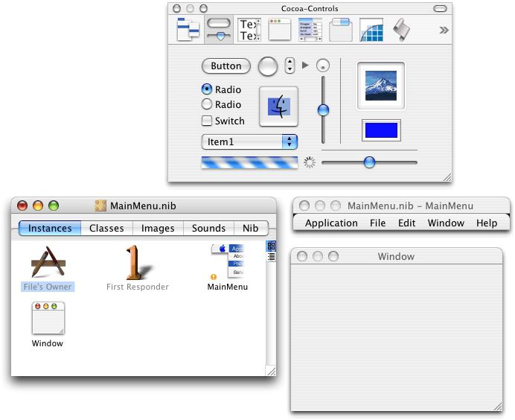This screenshot has height=420, width=515.
Task: Close the MainMenu.nib window with red button
Action: click(x=22, y=206)
